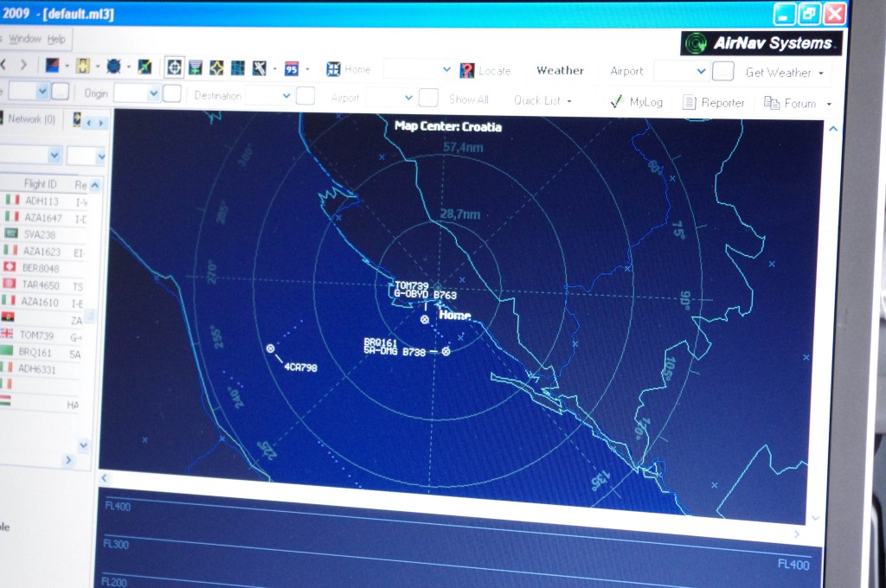Open the Reporter document icon

pyautogui.click(x=690, y=102)
